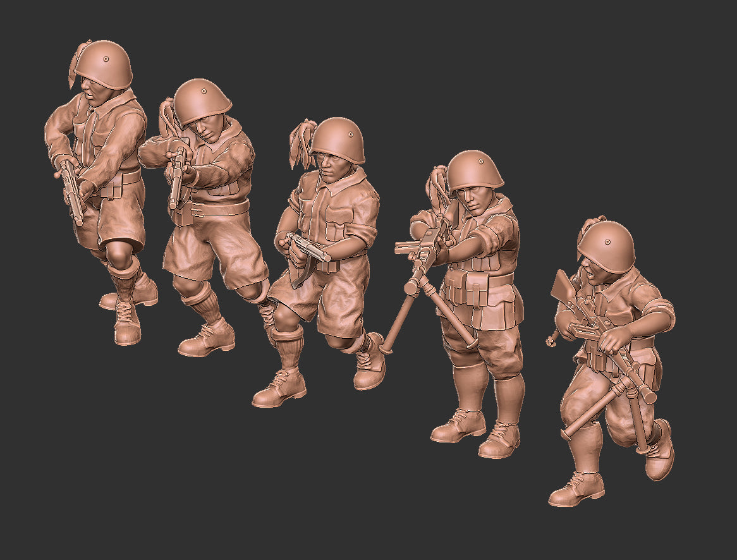Click the center soldier's front left boot
The height and width of the screenshot is (560, 737).
(279, 387)
